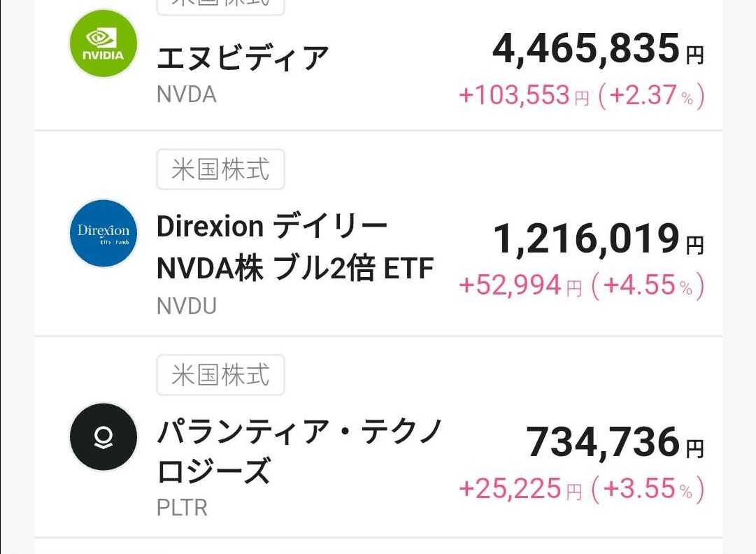Tap the 4,465,835 yen valuation
This screenshot has width=756, height=554.
(586, 49)
